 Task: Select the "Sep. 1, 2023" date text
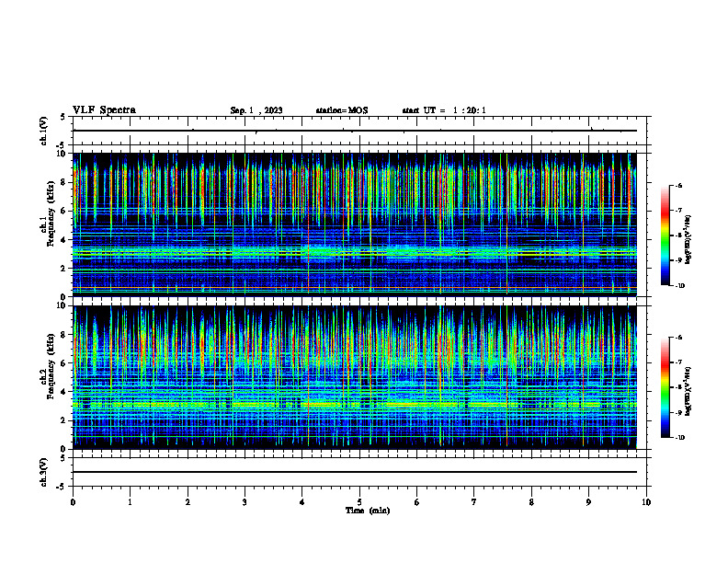tap(256, 110)
